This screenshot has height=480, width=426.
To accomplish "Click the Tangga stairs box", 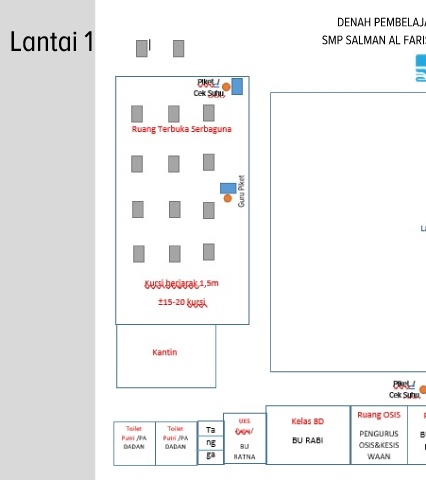I will (210, 443).
